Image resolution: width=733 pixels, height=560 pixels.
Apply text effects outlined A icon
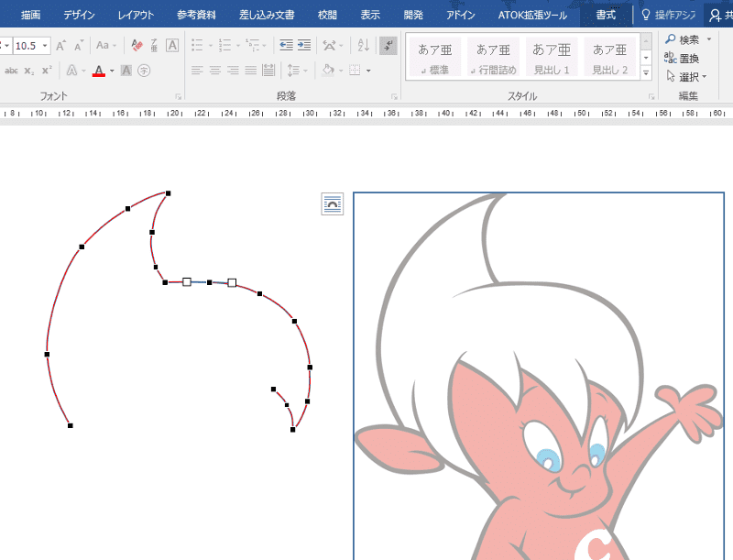coord(71,71)
